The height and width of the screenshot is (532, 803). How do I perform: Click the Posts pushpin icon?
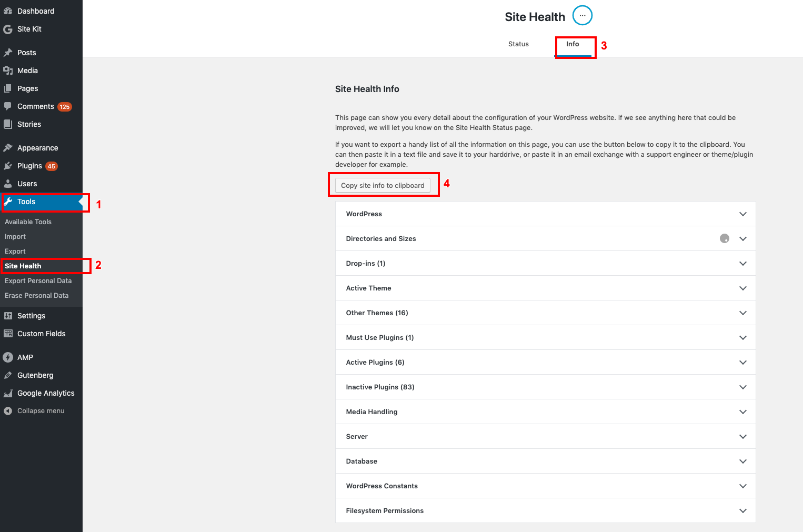coord(8,53)
